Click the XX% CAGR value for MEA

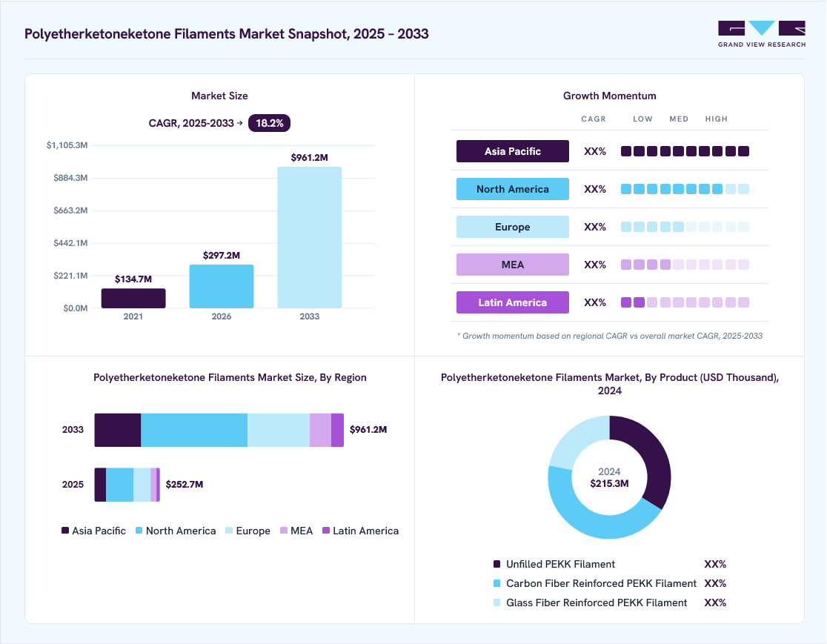pyautogui.click(x=595, y=265)
